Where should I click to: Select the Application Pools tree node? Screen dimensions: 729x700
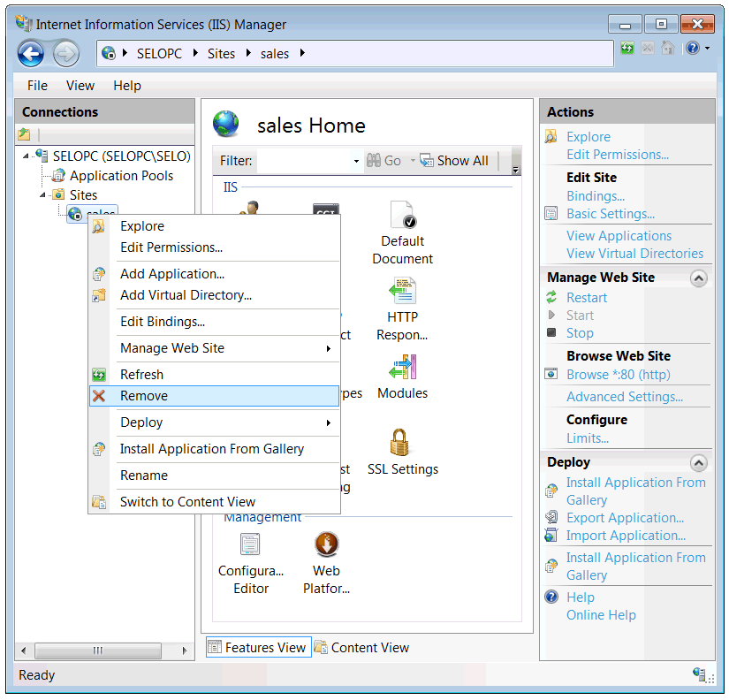(x=121, y=176)
